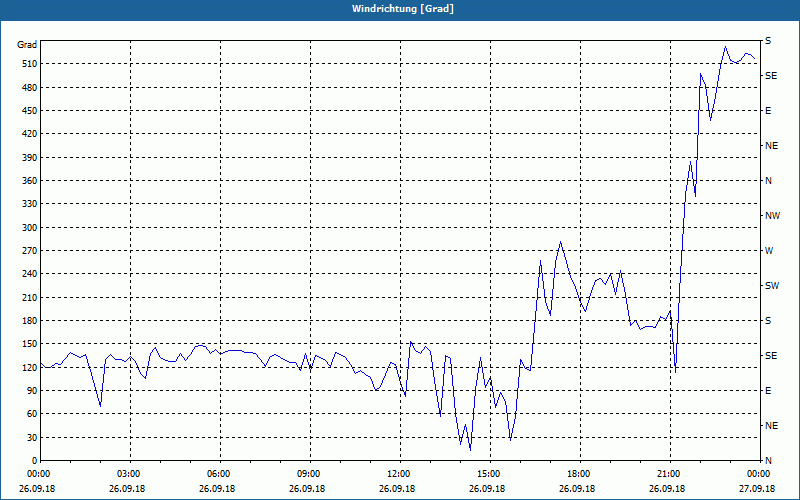Click the "Windrichtung [Grad]" chart title
The image size is (800, 500).
click(403, 9)
